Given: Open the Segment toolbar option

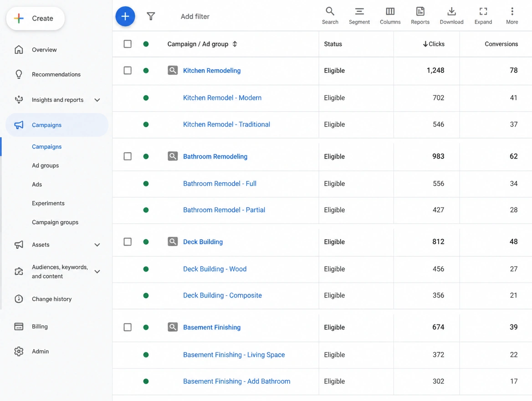Looking at the screenshot, I should click(x=359, y=15).
